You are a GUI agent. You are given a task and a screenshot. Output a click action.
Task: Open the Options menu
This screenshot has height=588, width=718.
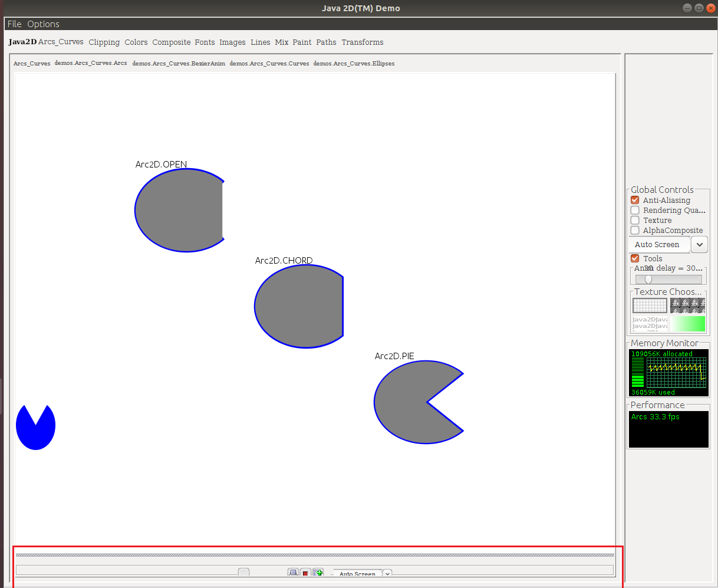tap(43, 24)
